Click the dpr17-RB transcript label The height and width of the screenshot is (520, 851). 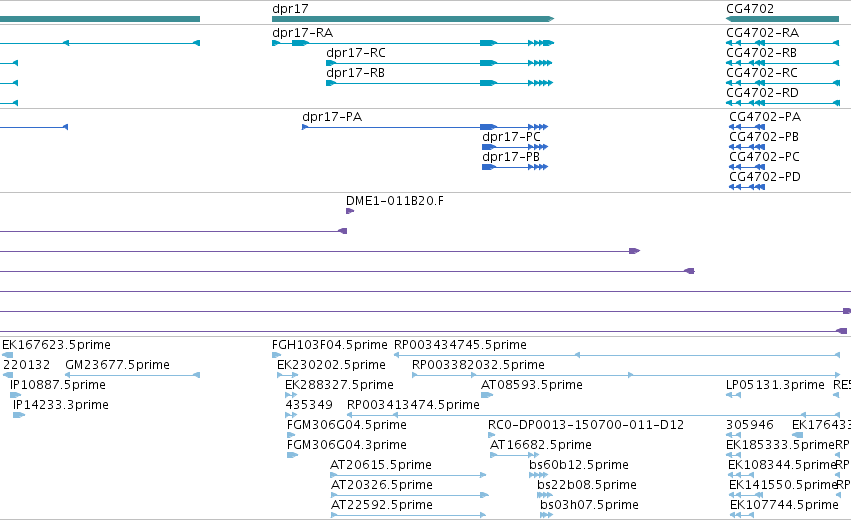(x=355, y=73)
